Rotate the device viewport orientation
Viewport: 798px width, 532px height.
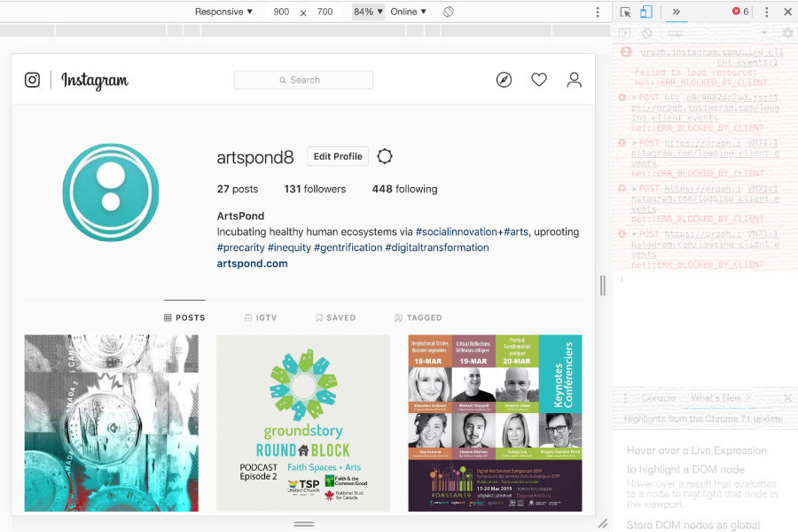click(x=449, y=12)
